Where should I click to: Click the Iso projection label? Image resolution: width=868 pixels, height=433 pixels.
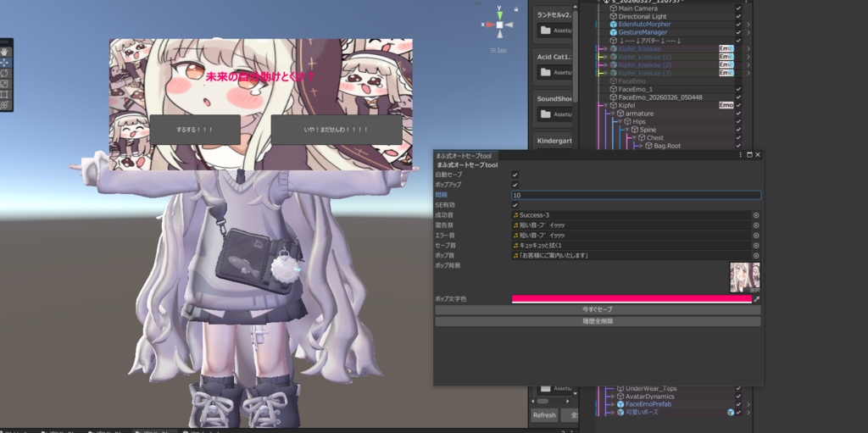click(498, 50)
